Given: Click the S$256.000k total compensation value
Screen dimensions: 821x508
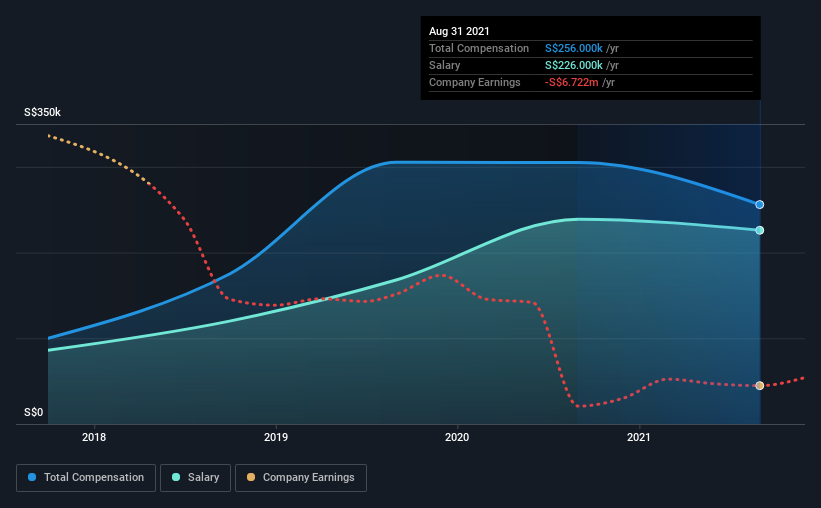Looking at the screenshot, I should click(x=574, y=48).
